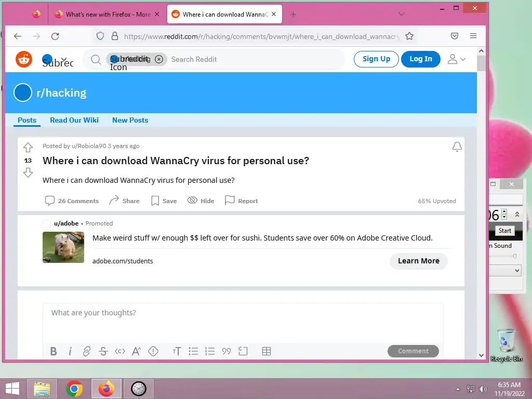Toggle inline code formatting
Image resolution: width=532 pixels, height=399 pixels.
coord(120,351)
